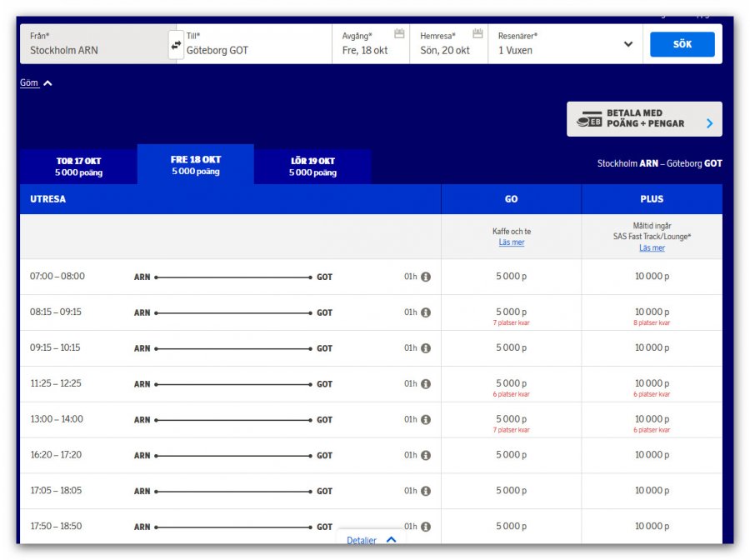Switch to TOR 17 OKT tab

pyautogui.click(x=78, y=167)
